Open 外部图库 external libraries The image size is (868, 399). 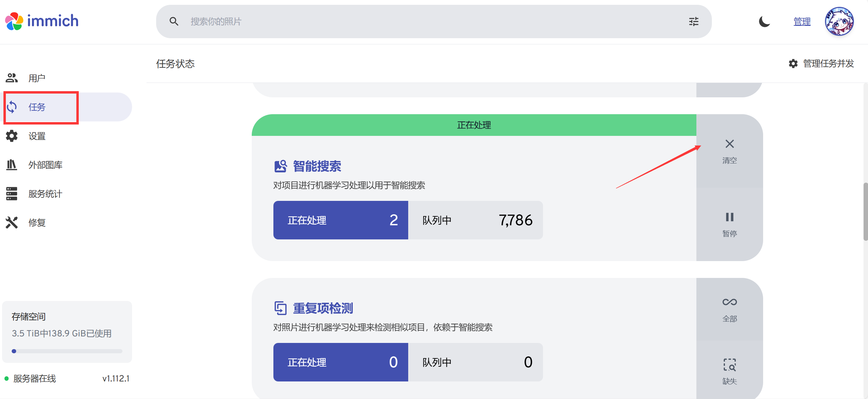pos(45,165)
